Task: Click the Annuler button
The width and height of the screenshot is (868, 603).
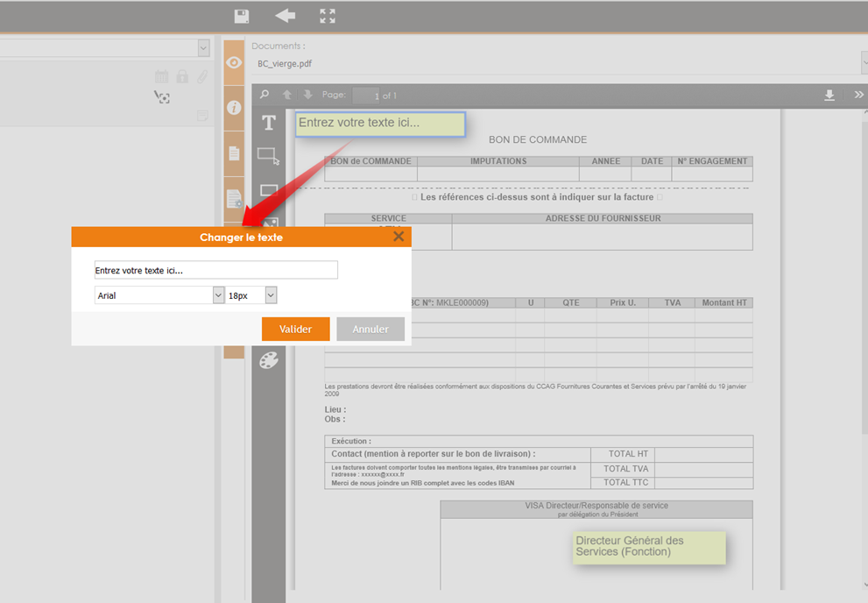Action: click(370, 329)
